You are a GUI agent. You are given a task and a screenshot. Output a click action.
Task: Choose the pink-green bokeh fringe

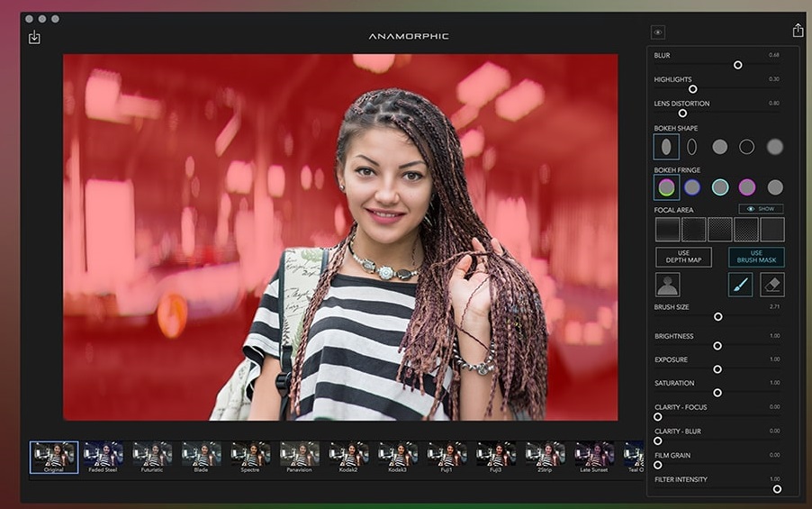tap(666, 187)
